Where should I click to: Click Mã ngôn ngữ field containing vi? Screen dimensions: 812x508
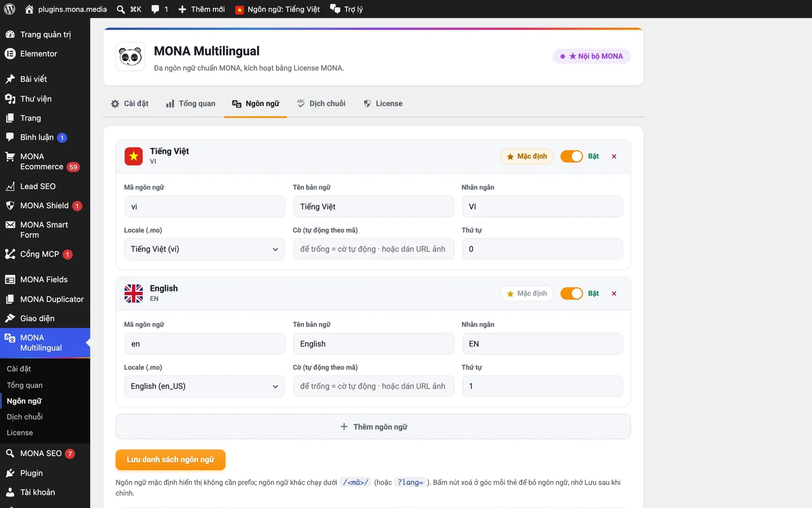tap(205, 207)
